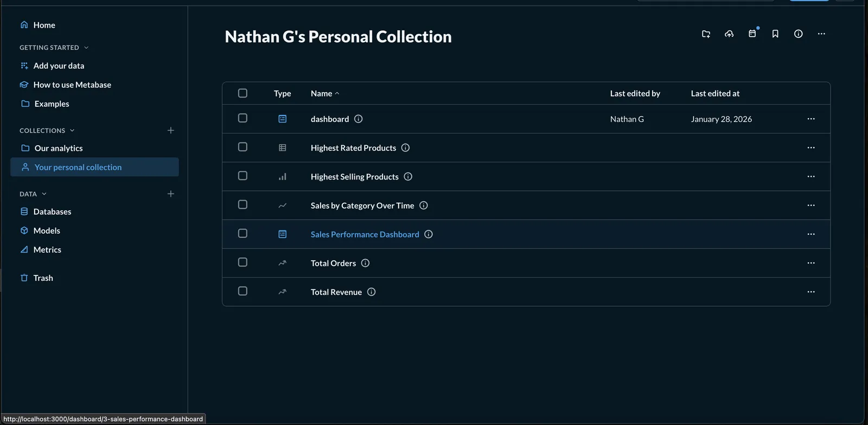Bookmark this collection

point(775,34)
